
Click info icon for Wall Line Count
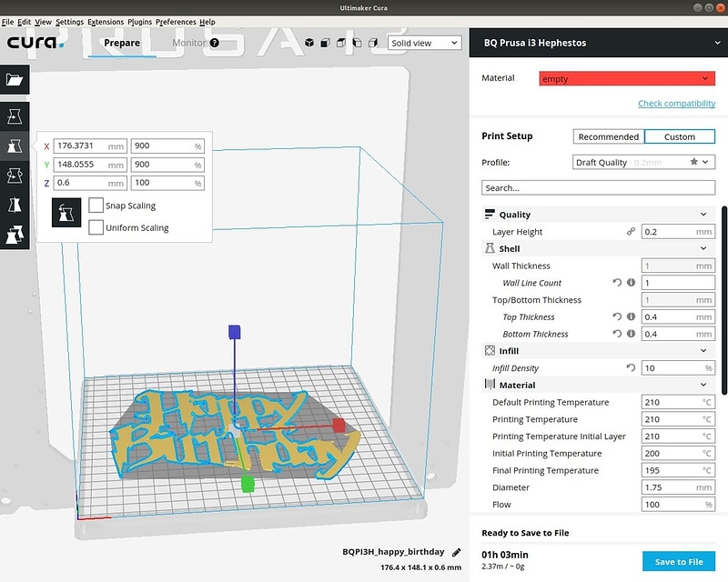(x=631, y=282)
